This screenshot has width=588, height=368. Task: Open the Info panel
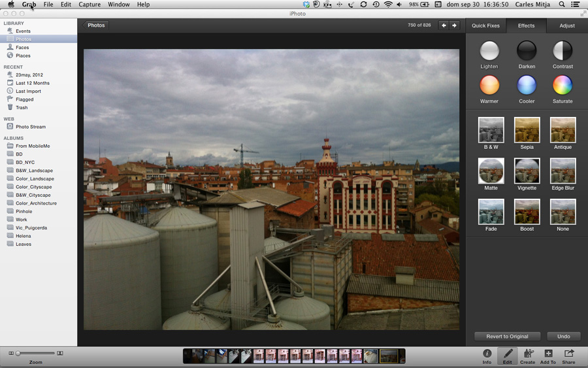(x=487, y=356)
